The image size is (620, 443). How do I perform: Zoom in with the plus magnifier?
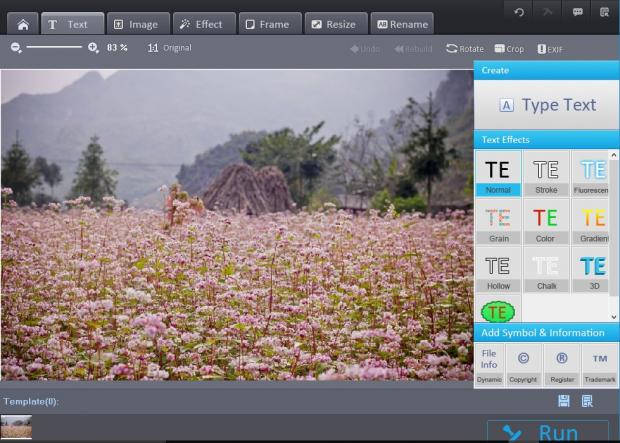(93, 48)
